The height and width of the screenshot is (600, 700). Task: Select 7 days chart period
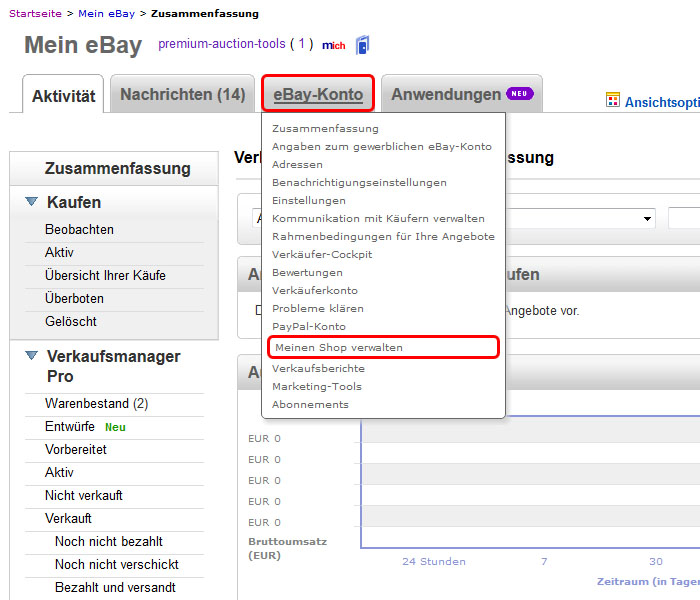coord(544,562)
